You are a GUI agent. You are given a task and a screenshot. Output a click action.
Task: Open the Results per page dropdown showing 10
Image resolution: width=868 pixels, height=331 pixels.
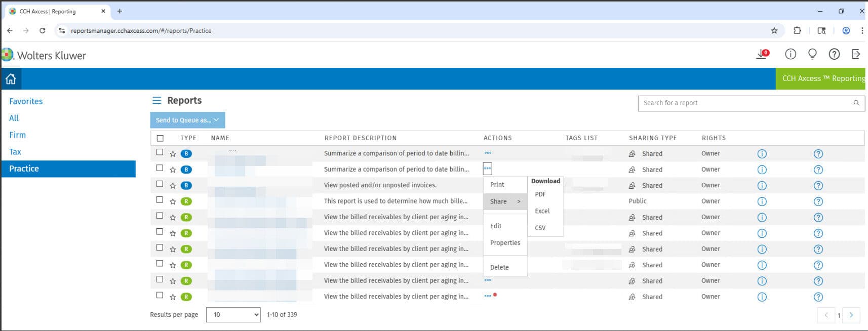[x=233, y=315]
